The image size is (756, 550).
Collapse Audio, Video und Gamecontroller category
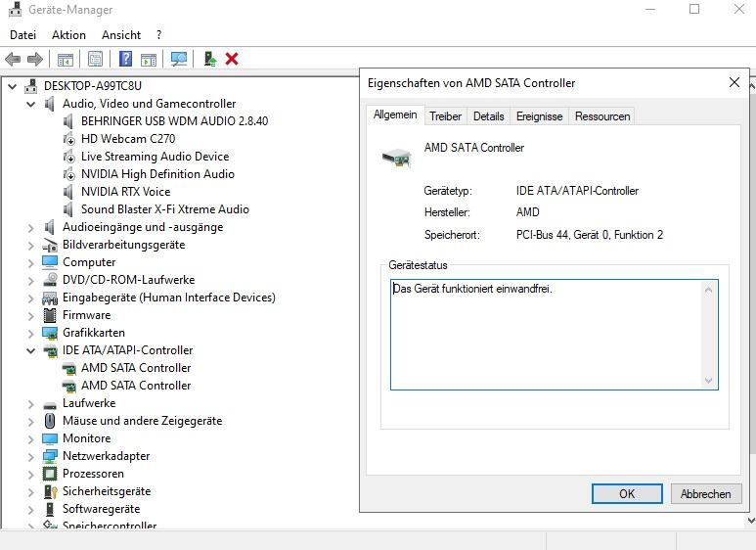[x=31, y=104]
